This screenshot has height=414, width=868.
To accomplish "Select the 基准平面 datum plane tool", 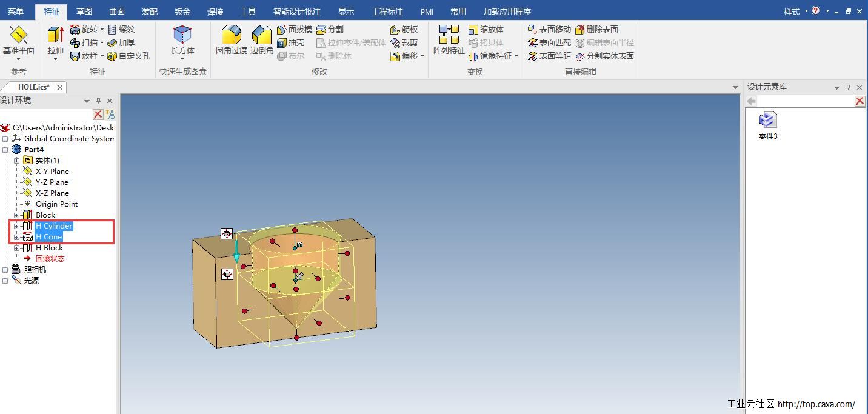I will (19, 41).
